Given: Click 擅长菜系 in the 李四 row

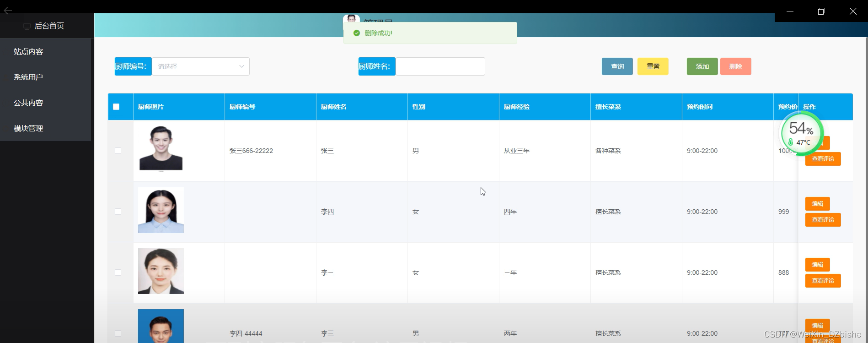Looking at the screenshot, I should click(608, 212).
